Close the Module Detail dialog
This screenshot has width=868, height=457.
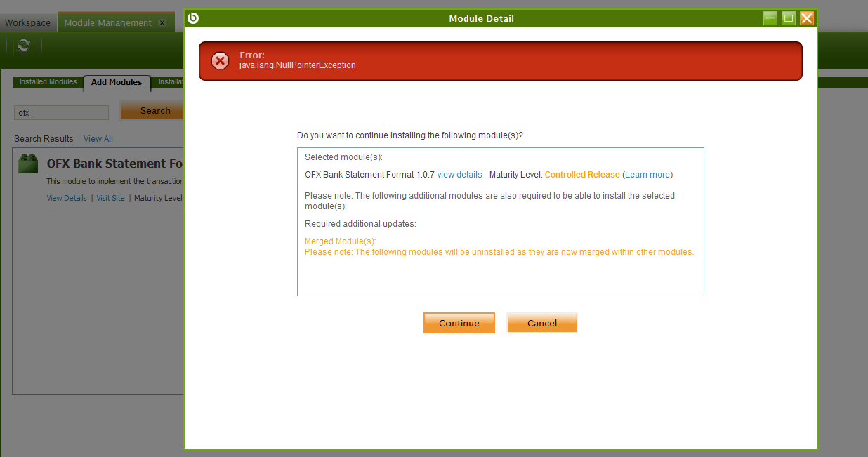[x=807, y=18]
